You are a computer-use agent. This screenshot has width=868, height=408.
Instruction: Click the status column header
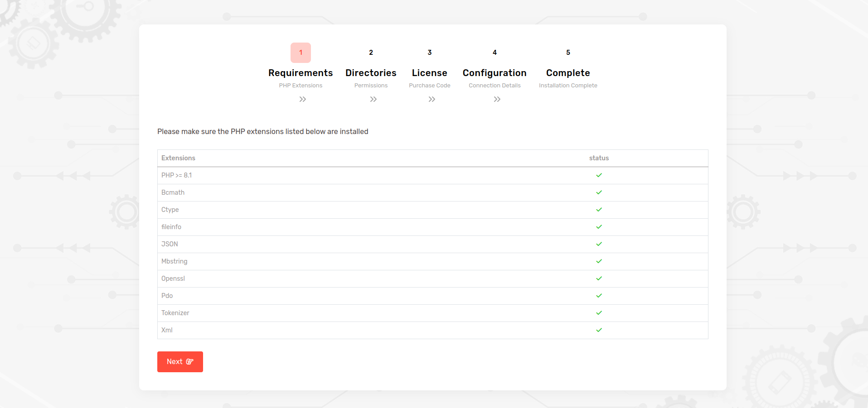(599, 158)
